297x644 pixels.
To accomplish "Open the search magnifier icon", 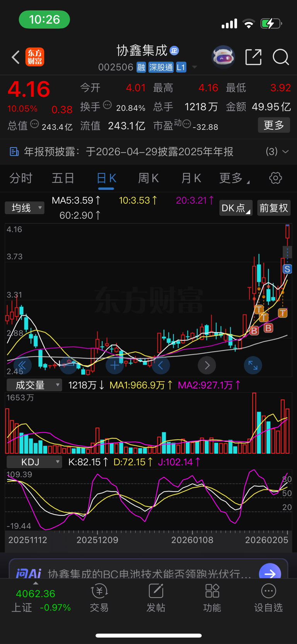I will tap(281, 57).
